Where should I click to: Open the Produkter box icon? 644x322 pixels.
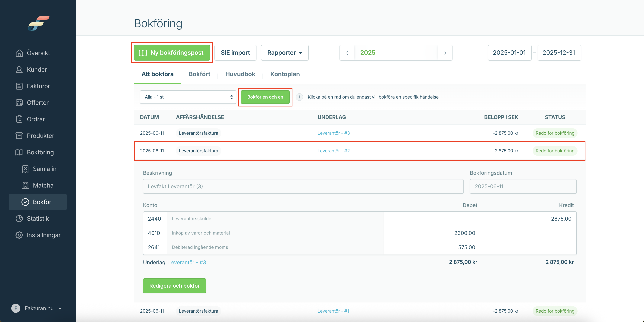pos(19,136)
